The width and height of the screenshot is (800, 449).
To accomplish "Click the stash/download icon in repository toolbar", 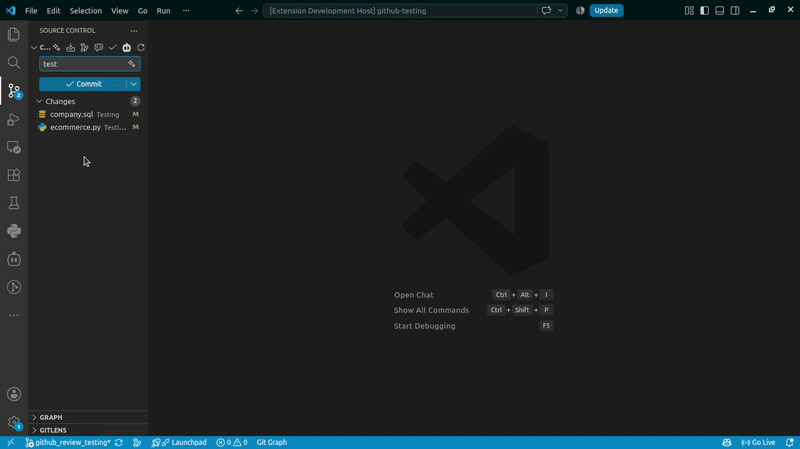I will [x=70, y=47].
